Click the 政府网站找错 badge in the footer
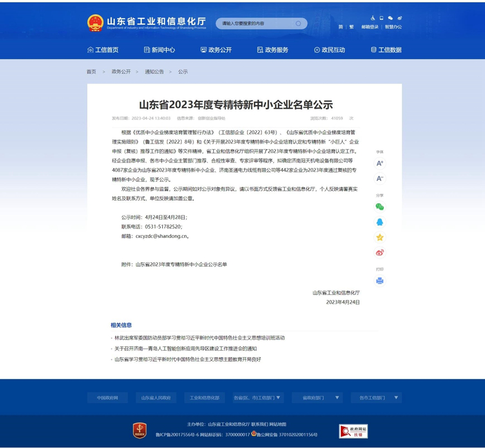This screenshot has height=448, width=485. (x=353, y=431)
